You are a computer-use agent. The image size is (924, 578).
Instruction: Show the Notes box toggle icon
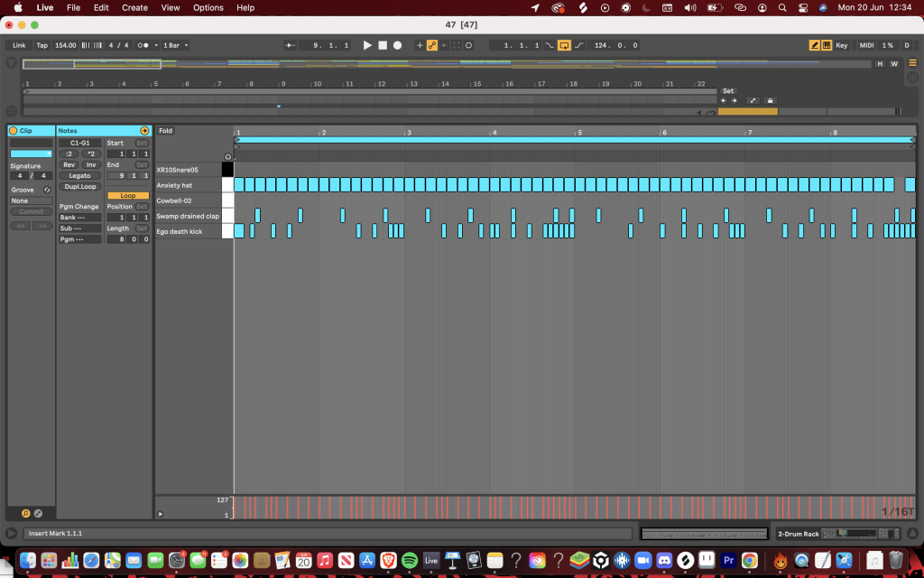point(25,514)
